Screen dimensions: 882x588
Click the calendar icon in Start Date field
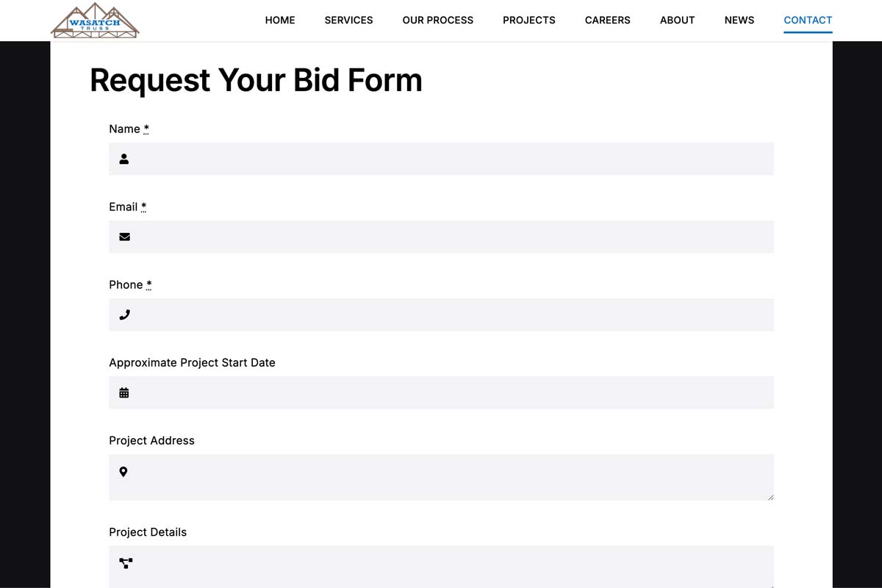tap(124, 392)
